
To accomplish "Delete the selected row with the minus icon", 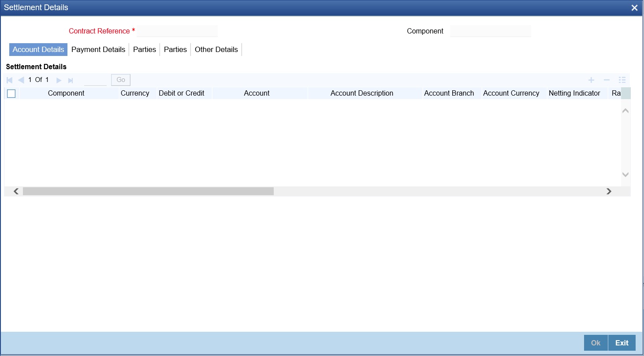I will click(x=607, y=80).
